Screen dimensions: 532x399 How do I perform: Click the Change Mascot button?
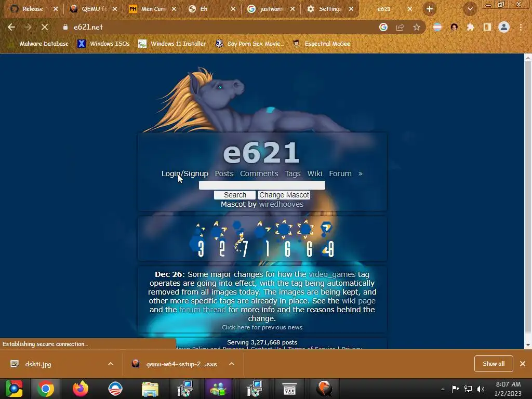pos(284,195)
